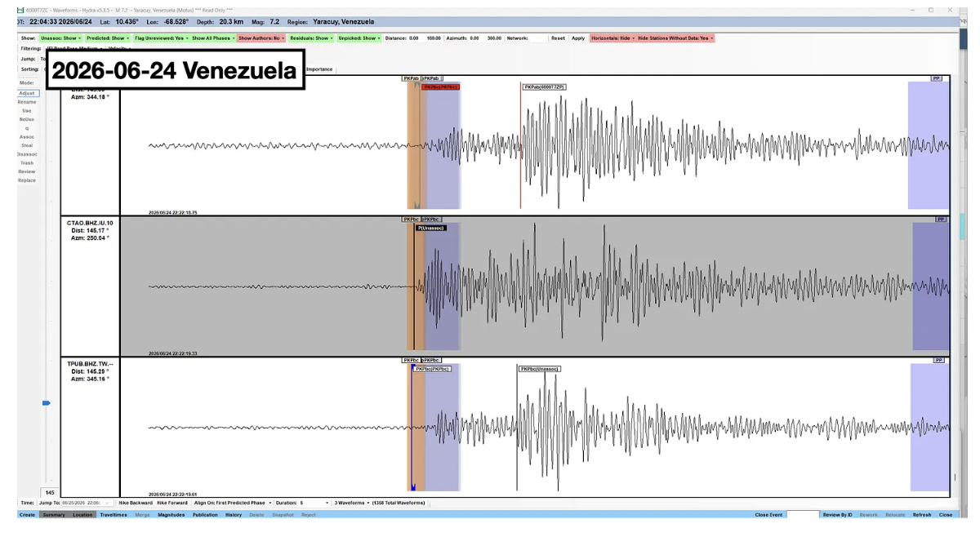This screenshot has width=980, height=537.
Task: Open the Residuals: Show dropdown
Action: (x=311, y=38)
